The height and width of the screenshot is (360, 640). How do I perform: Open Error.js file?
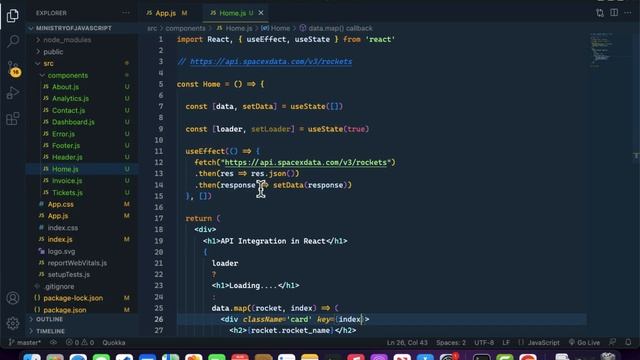(63, 134)
